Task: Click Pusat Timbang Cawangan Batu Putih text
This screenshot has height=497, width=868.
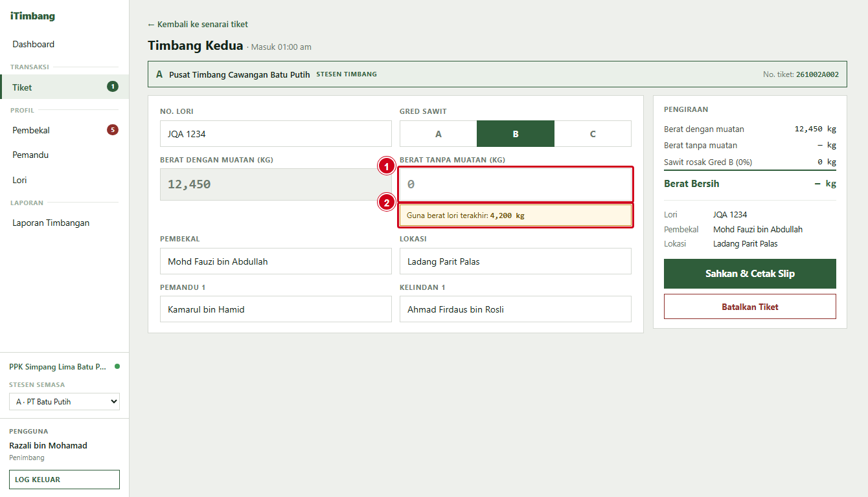Action: point(240,74)
